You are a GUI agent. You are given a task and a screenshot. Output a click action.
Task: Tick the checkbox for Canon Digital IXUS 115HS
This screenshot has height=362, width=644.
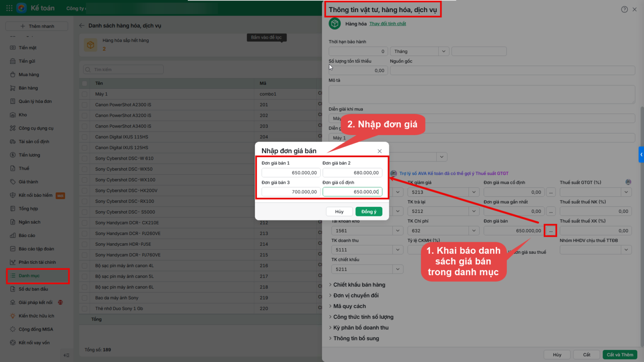click(85, 137)
